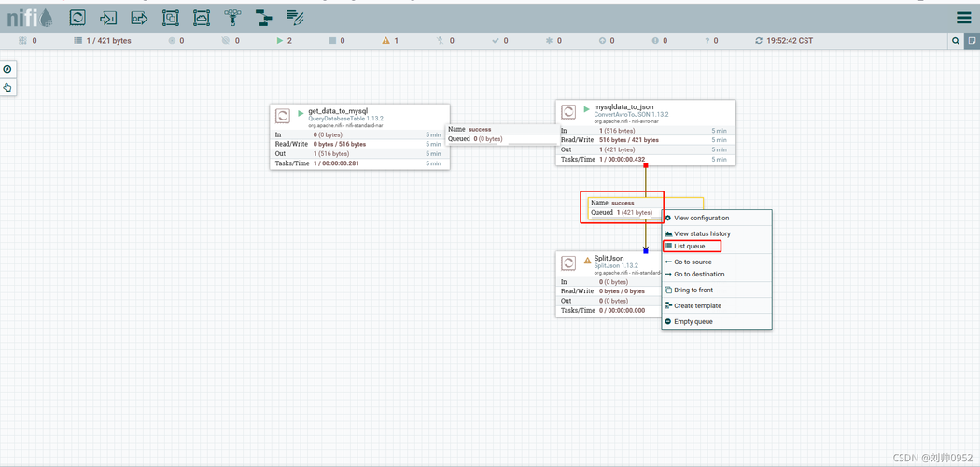
Task: Select the Template toolbar icon
Action: click(x=264, y=18)
